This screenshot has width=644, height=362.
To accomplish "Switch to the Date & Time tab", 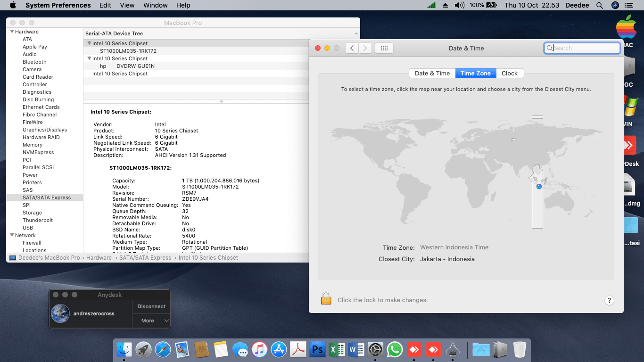I will click(x=432, y=73).
